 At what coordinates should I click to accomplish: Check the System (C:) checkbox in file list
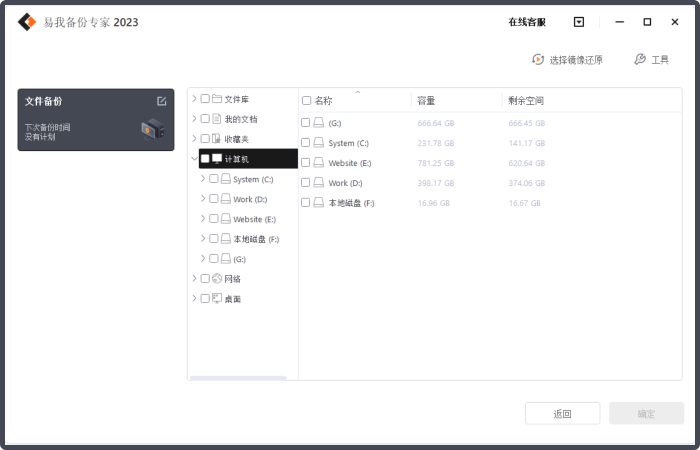click(x=306, y=143)
